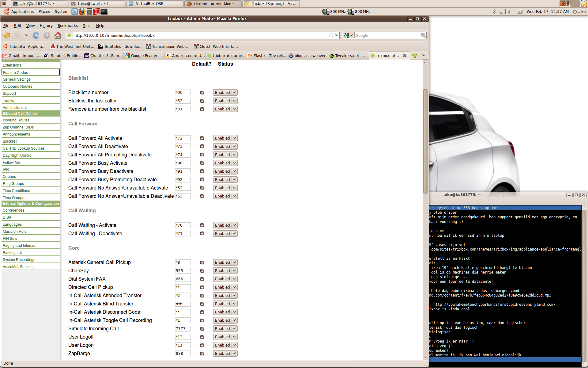The width and height of the screenshot is (588, 368).
Task: Open status dropdown for Call Forward Busy Activate
Action: click(225, 163)
